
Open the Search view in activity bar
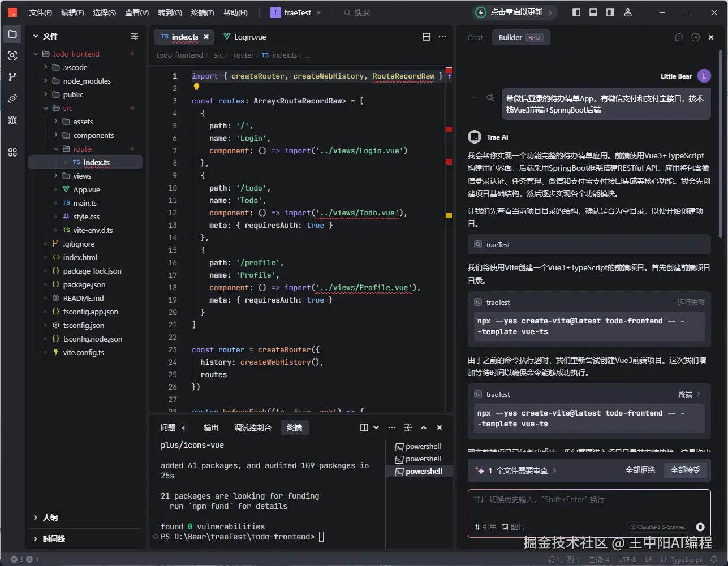[12, 55]
